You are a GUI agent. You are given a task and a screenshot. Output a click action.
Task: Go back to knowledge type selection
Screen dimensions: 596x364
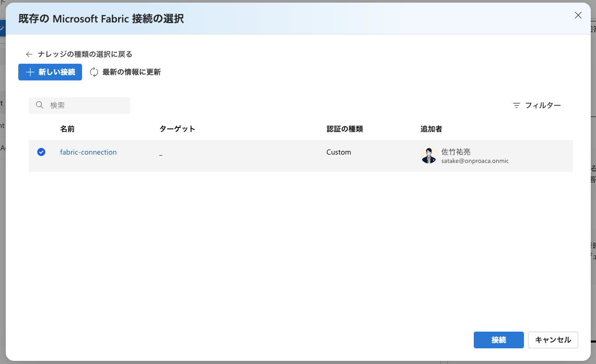pos(79,54)
